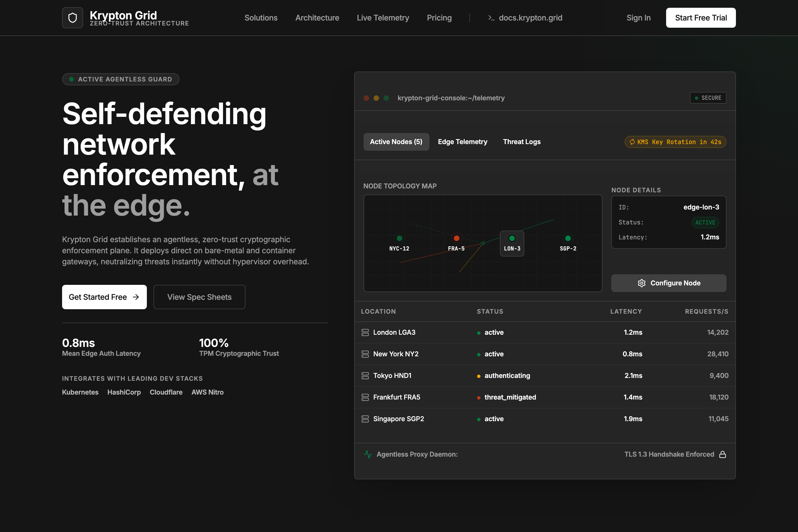Click the Cloudflare integration label

(x=166, y=392)
